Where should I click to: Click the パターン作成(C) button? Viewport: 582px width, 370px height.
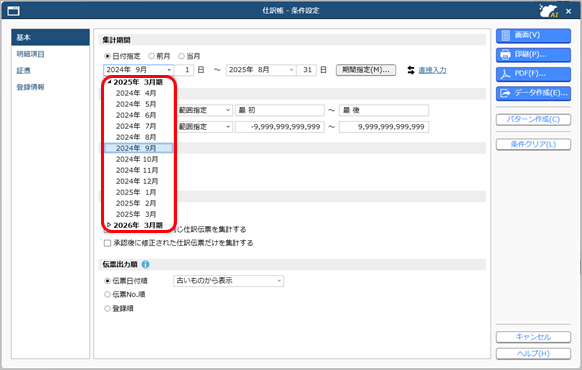[x=533, y=119]
